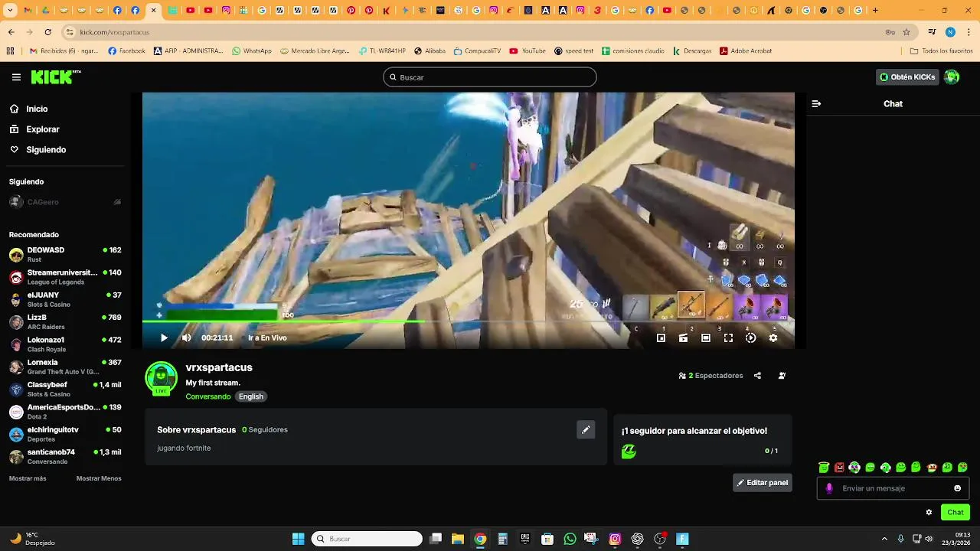This screenshot has height=551, width=980.
Task: Click the Obtén KICKs button
Action: click(x=907, y=77)
